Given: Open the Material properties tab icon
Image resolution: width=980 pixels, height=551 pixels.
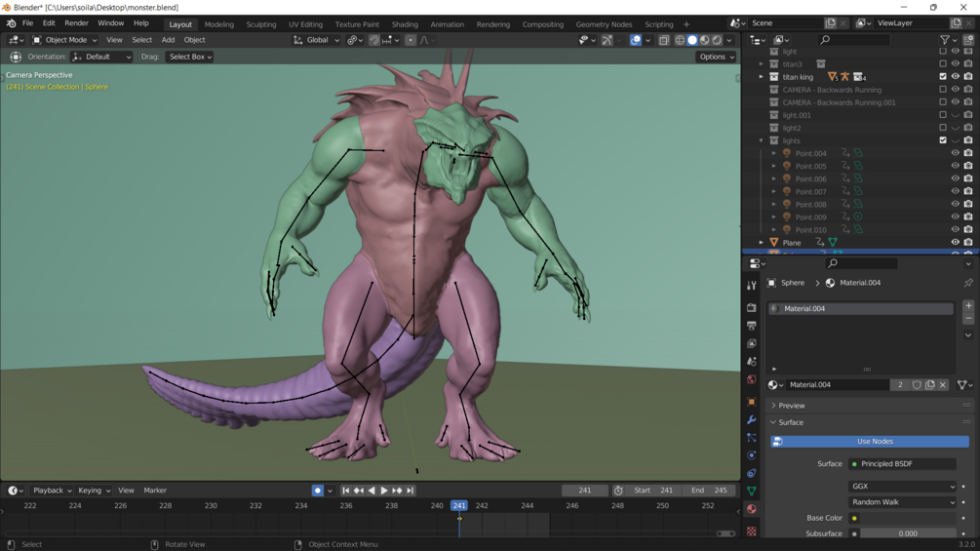Looking at the screenshot, I should 751,509.
